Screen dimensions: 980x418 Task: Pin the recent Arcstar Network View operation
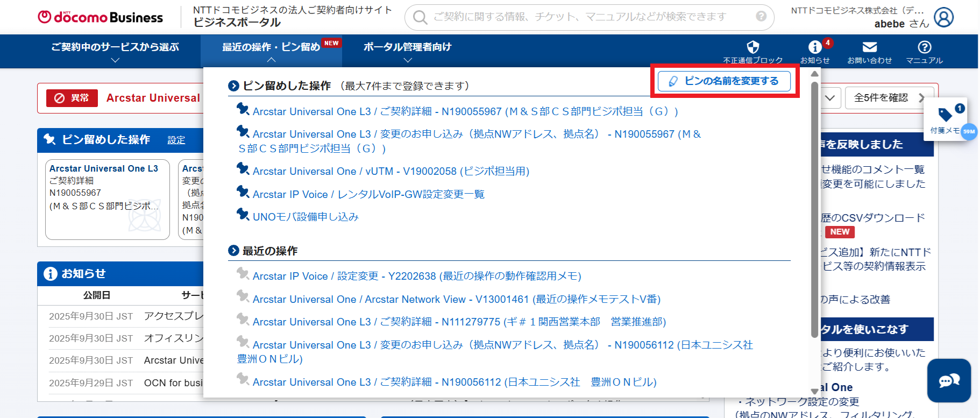(x=243, y=296)
